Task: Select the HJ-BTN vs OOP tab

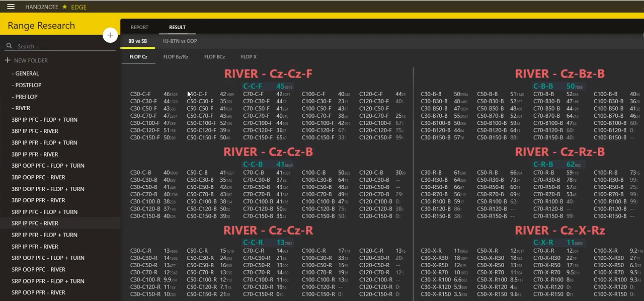Action: pos(180,41)
